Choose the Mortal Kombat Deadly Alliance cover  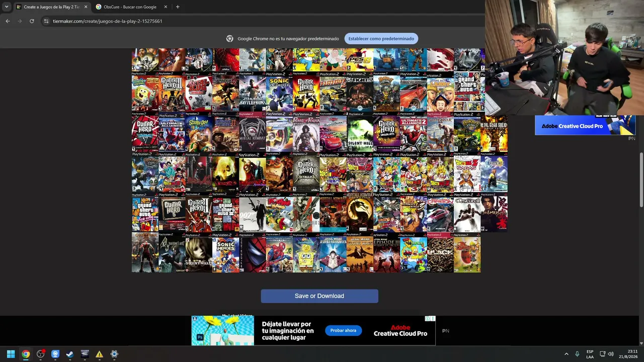253,132
